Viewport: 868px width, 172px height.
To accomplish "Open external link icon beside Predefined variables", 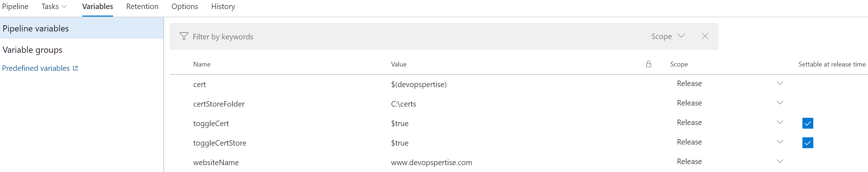I will pyautogui.click(x=75, y=68).
